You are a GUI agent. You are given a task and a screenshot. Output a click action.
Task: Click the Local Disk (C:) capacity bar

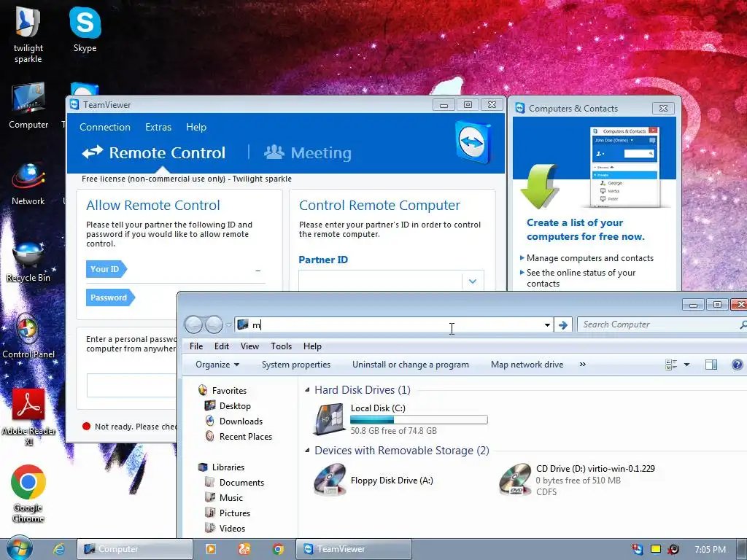[419, 419]
